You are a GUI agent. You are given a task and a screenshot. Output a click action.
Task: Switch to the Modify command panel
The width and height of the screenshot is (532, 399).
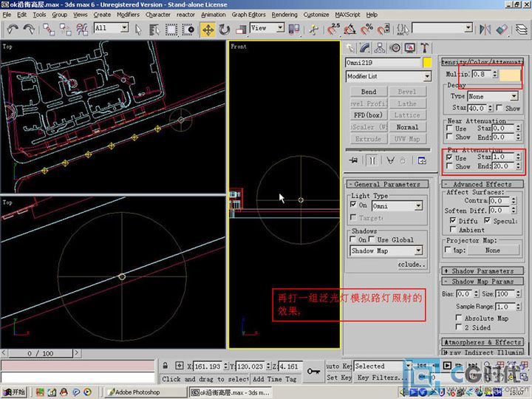[365, 48]
